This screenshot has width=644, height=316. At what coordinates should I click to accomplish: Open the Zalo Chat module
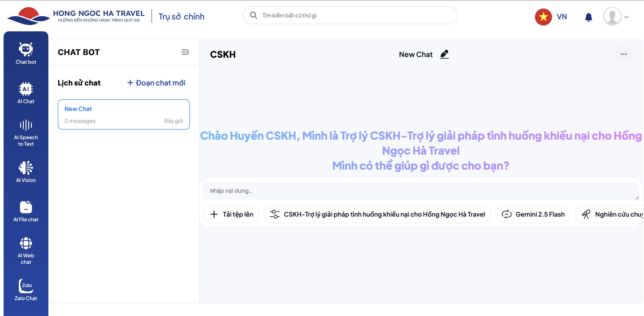26,290
